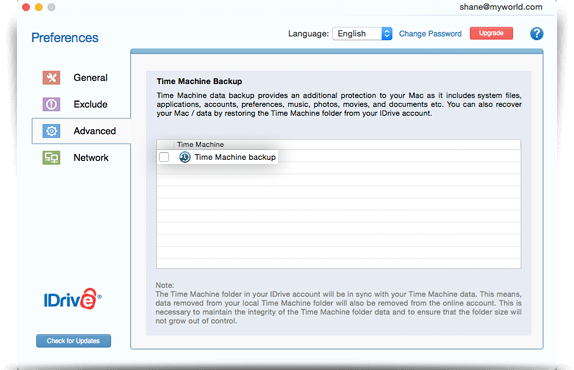Open the Language dropdown
The height and width of the screenshot is (370, 574).
pos(362,34)
